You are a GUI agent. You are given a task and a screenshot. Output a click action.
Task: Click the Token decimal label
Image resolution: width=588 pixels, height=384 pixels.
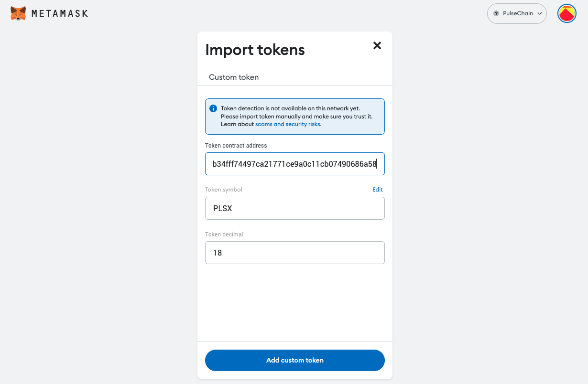[x=224, y=235]
